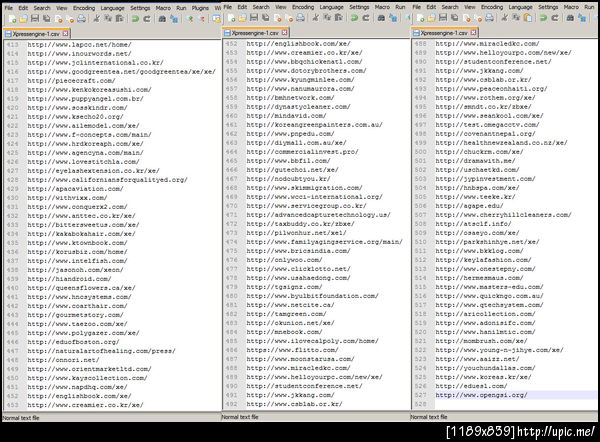Screen dimensions: 600x442
Task: Click Undo arrow in right window toolbar
Action: click(x=543, y=18)
